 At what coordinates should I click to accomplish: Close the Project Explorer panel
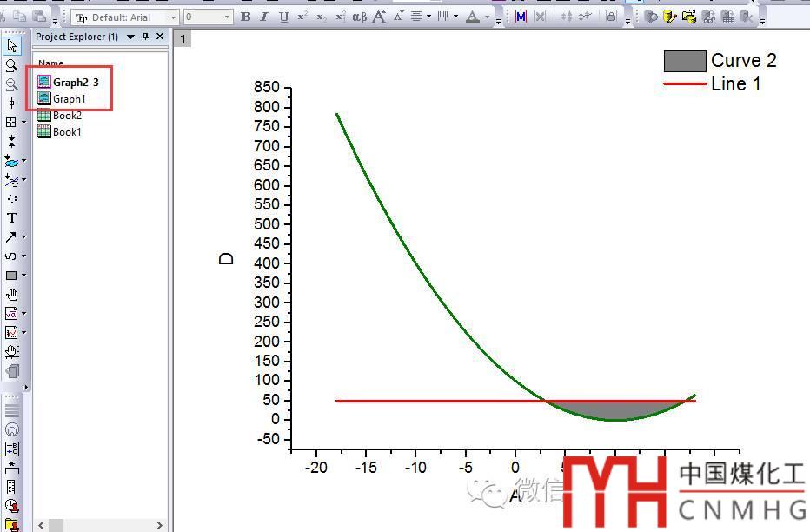(159, 37)
